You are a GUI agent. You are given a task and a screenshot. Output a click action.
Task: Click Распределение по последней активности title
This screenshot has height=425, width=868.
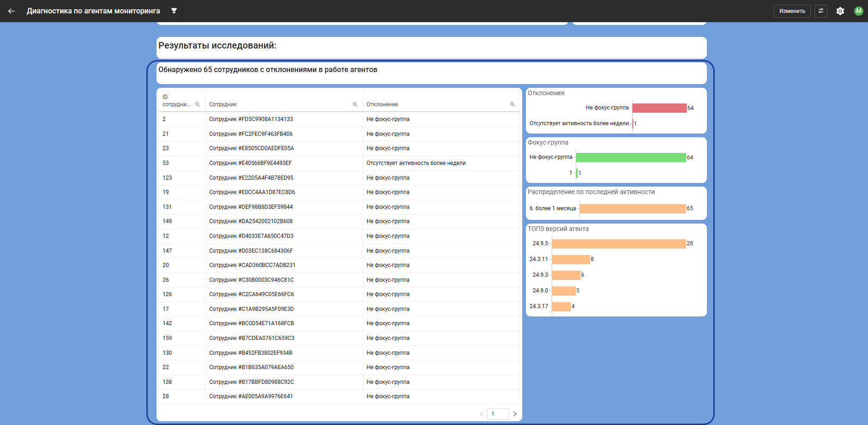[x=591, y=192]
